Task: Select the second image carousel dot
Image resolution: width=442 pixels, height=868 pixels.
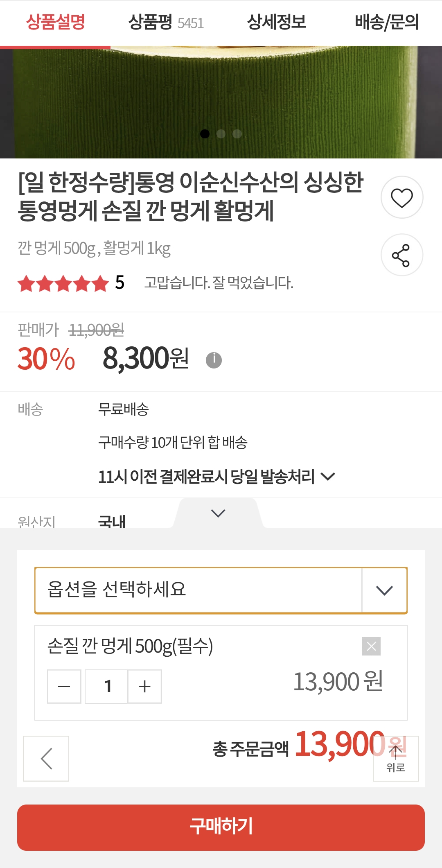Action: point(221,134)
